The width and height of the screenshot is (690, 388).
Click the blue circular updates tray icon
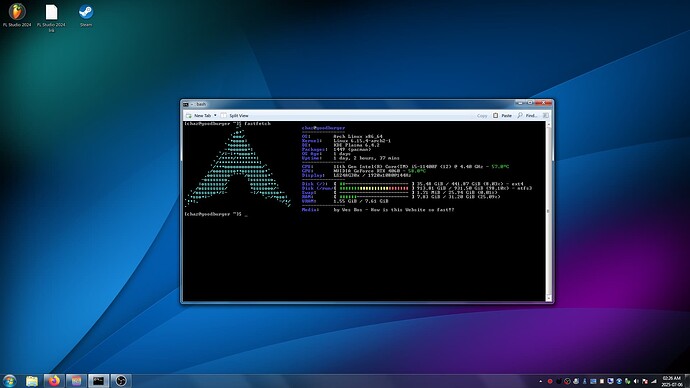click(x=619, y=381)
